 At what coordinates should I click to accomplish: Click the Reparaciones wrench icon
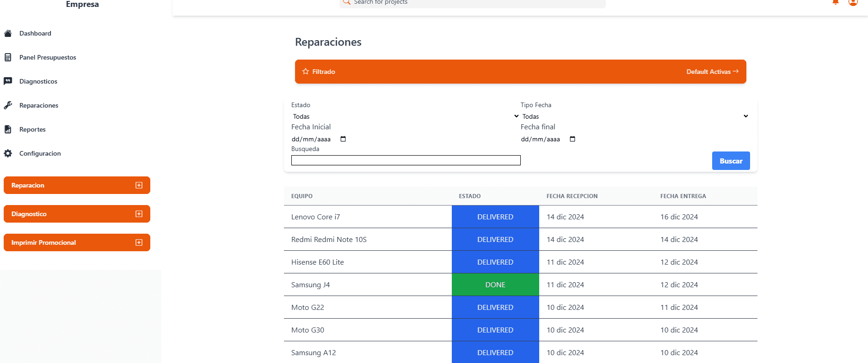click(x=8, y=105)
